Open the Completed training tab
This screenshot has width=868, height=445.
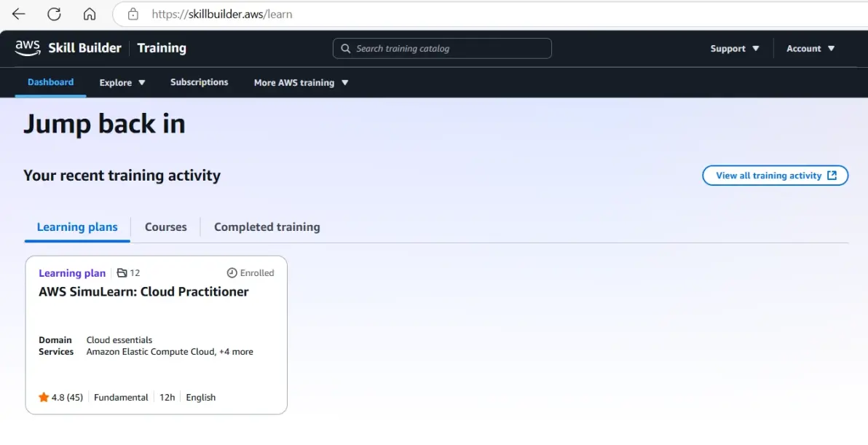[x=267, y=227]
